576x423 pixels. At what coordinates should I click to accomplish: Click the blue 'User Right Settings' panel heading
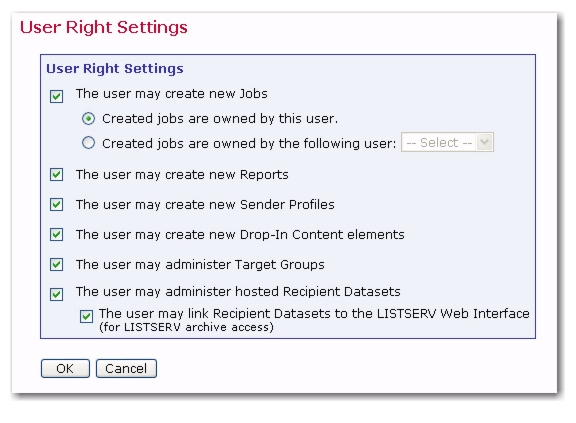tap(115, 69)
